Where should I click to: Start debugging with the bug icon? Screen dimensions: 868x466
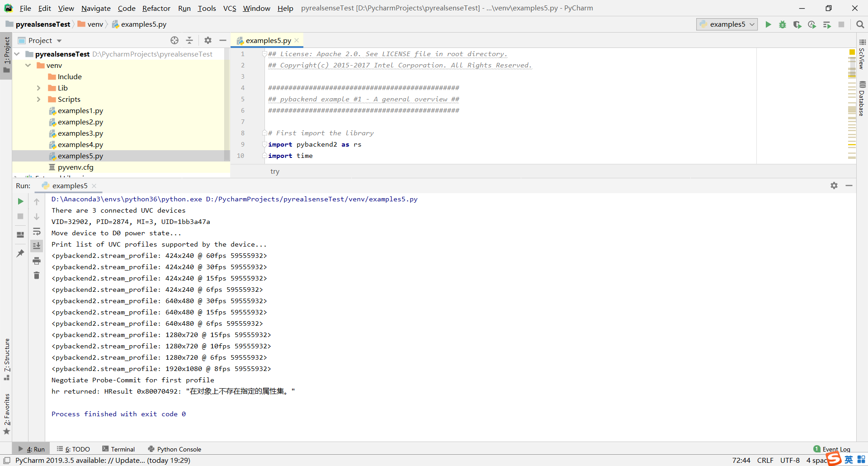click(783, 24)
